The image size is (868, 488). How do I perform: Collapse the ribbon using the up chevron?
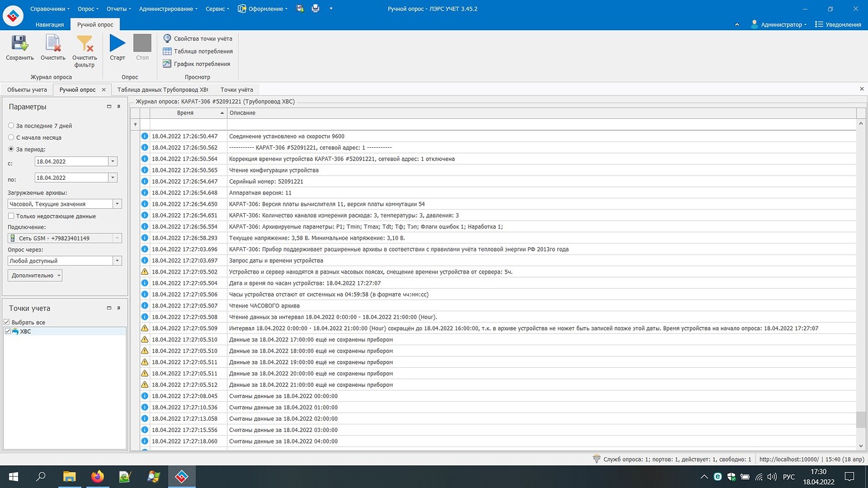coord(737,25)
